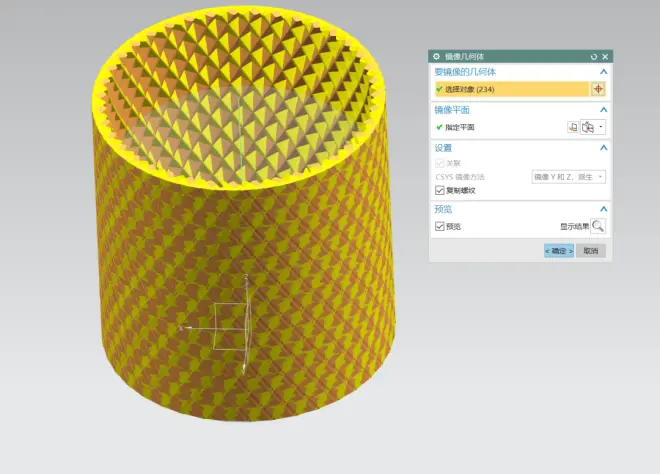Click the infer plane icon
The width and height of the screenshot is (660, 474).
pos(588,127)
